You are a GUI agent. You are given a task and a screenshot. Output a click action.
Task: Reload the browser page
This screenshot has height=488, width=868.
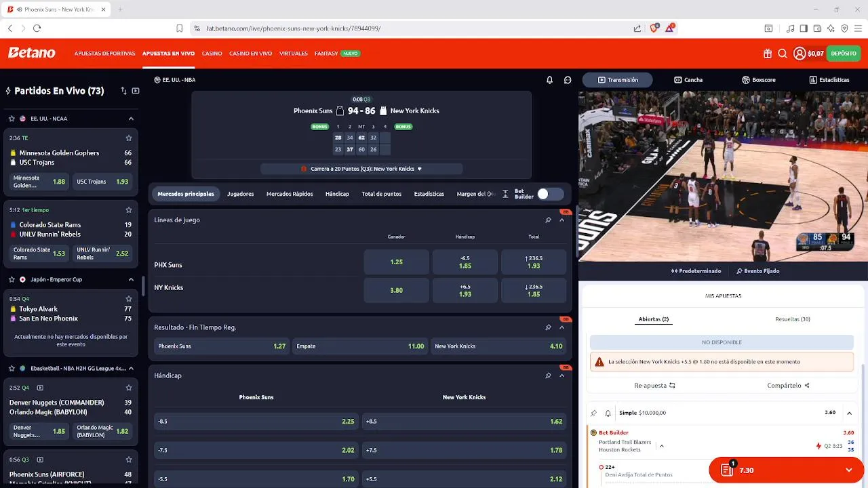click(x=37, y=28)
